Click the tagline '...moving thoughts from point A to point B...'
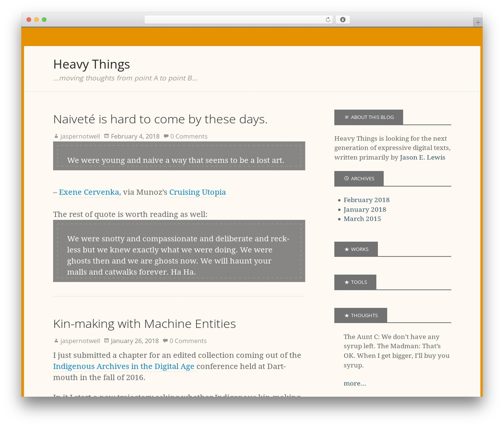The width and height of the screenshot is (504, 427). (125, 78)
